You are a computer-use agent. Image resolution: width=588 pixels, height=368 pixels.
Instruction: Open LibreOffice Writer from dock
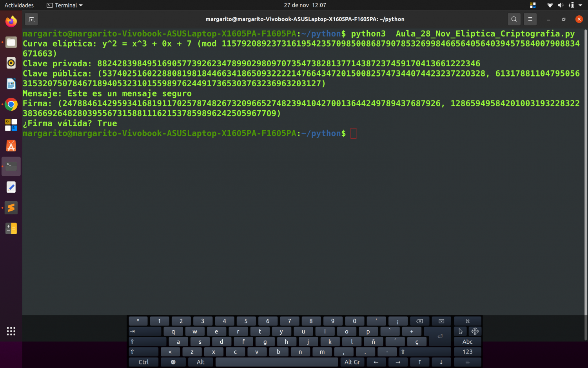(x=11, y=84)
